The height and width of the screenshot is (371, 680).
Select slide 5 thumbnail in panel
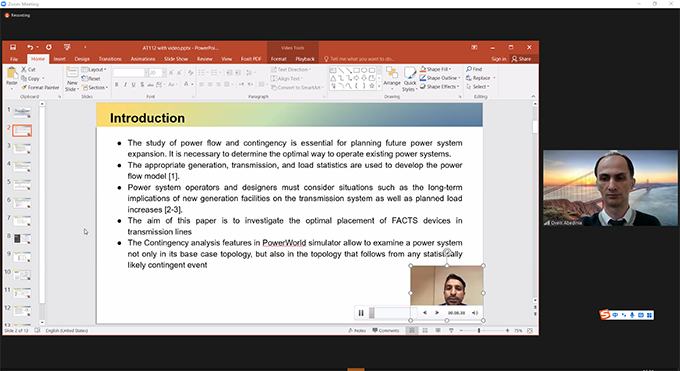(22, 184)
